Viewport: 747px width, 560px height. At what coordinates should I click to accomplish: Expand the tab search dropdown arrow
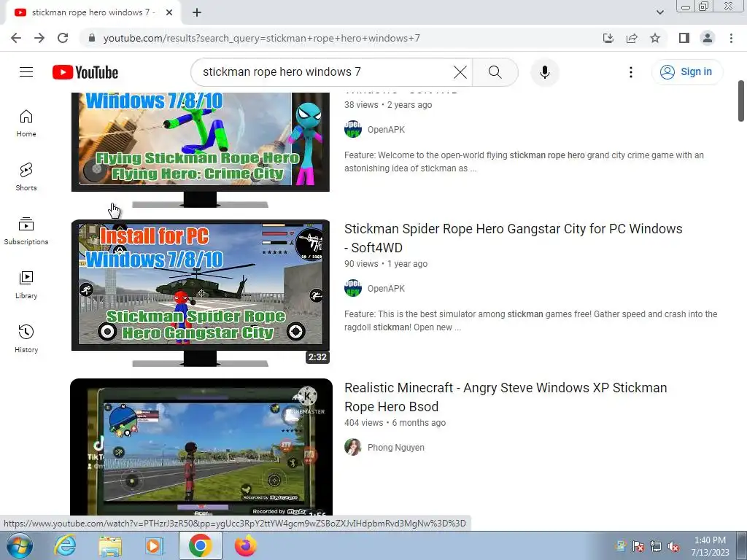coord(659,12)
